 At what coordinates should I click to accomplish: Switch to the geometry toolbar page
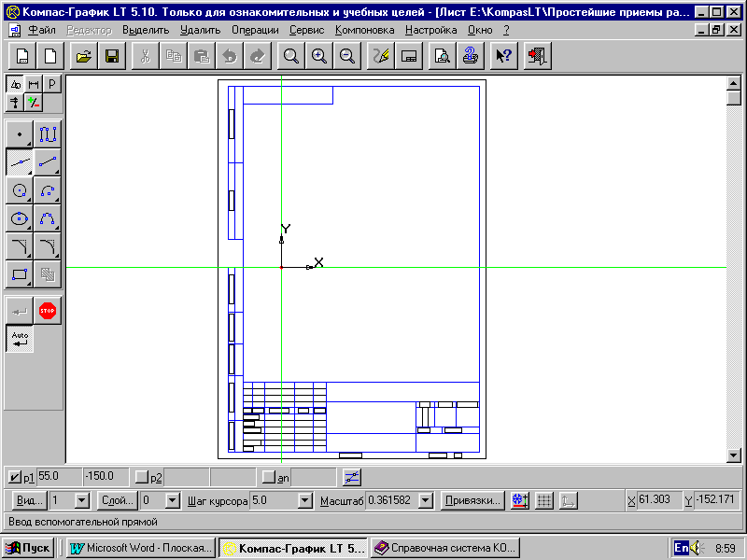point(15,84)
